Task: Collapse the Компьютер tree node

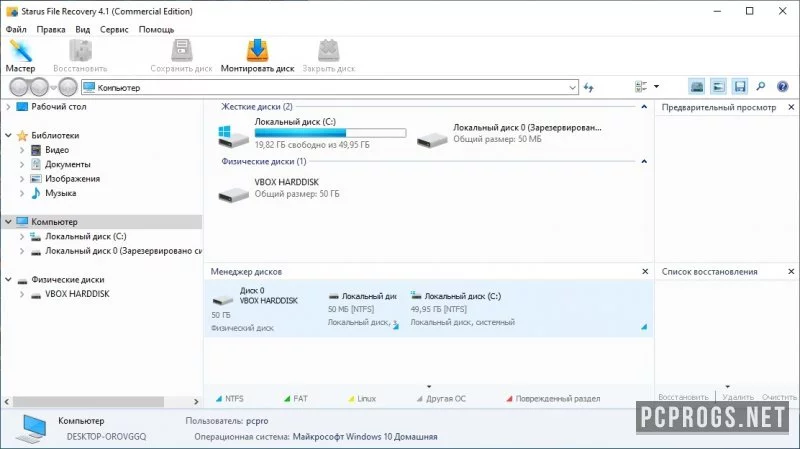Action: point(8,222)
